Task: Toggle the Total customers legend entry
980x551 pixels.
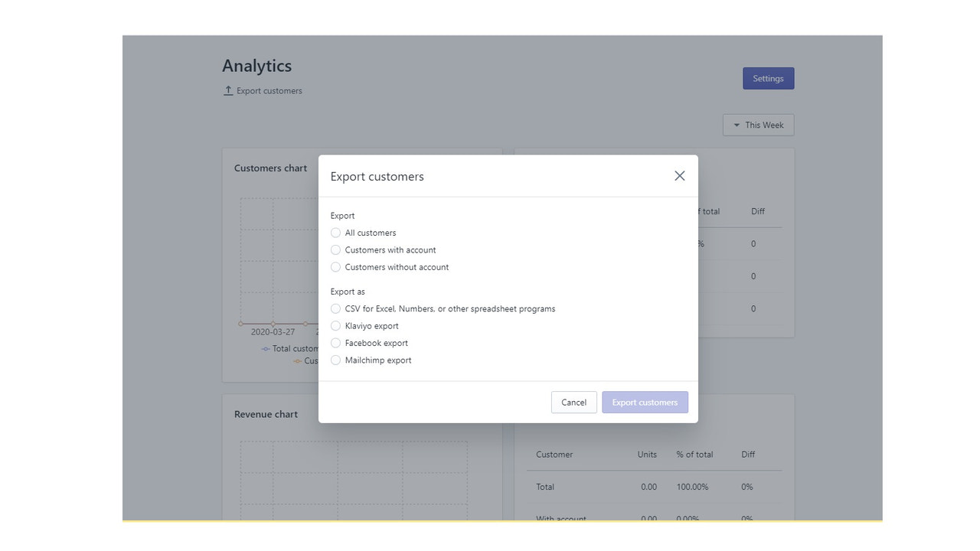Action: pos(289,348)
